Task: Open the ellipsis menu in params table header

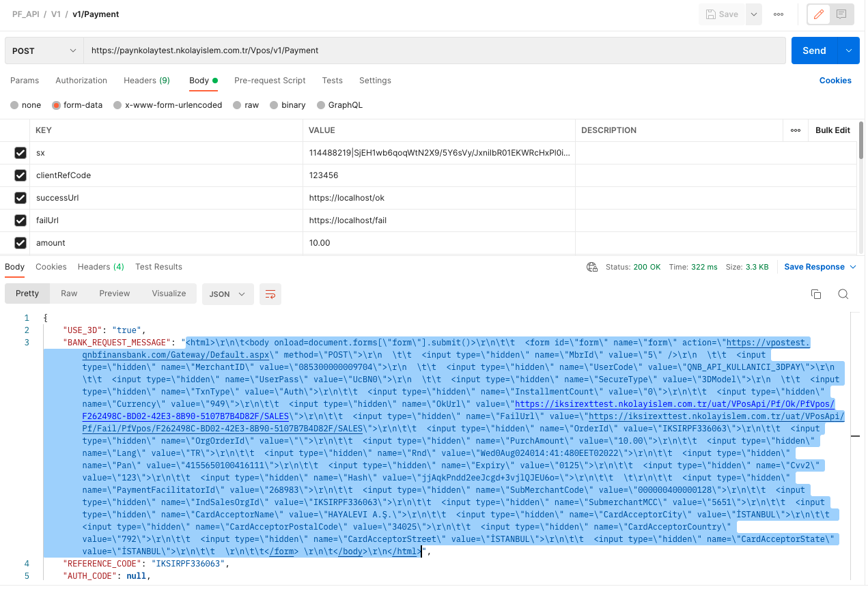Action: point(794,130)
